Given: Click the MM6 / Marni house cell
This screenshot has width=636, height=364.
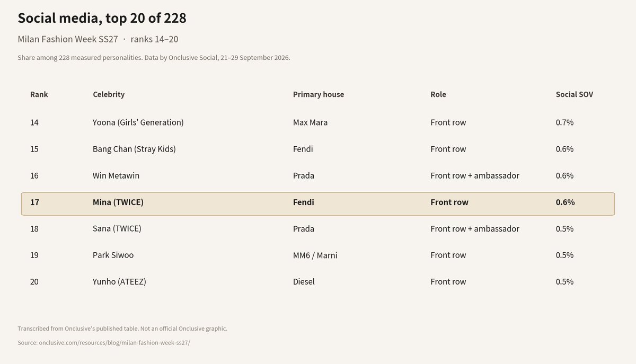Looking at the screenshot, I should click(315, 255).
